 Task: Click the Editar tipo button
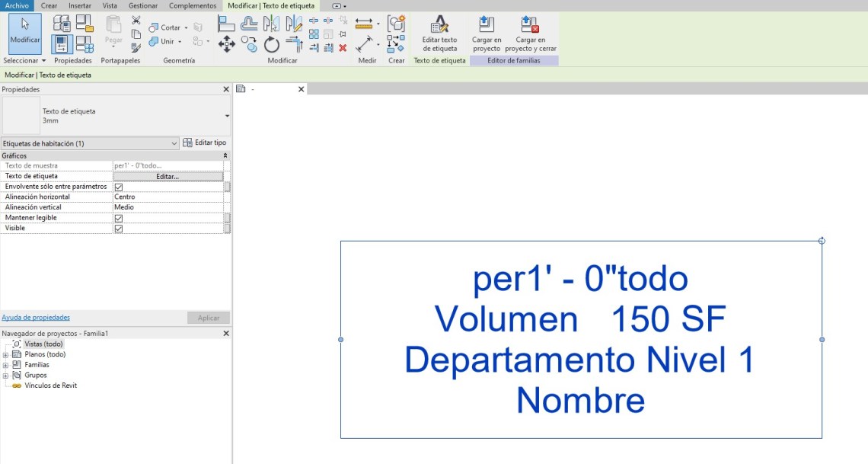tap(205, 143)
